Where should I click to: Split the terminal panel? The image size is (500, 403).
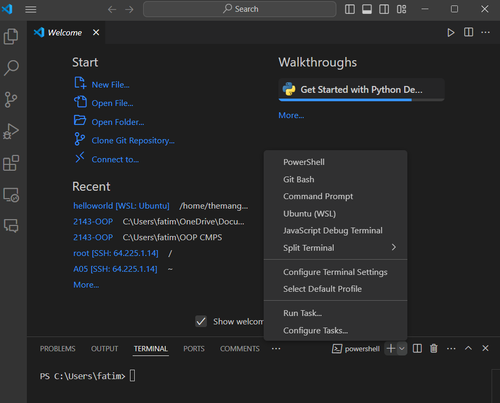(x=417, y=349)
